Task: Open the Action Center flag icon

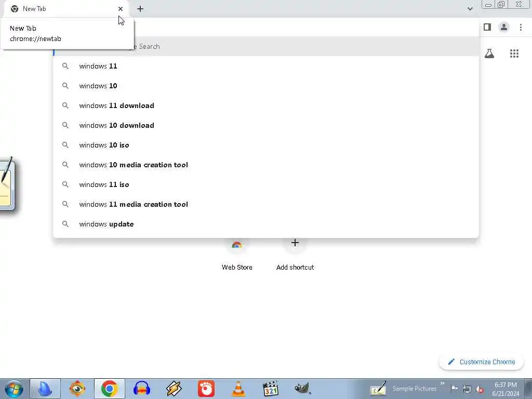Action: tap(455, 389)
